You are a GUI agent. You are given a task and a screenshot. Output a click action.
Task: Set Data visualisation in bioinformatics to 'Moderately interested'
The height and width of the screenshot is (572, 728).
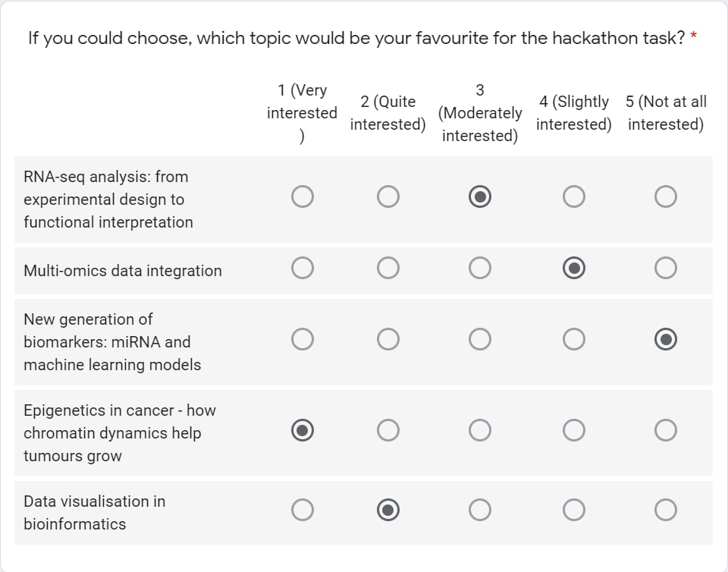tap(480, 511)
